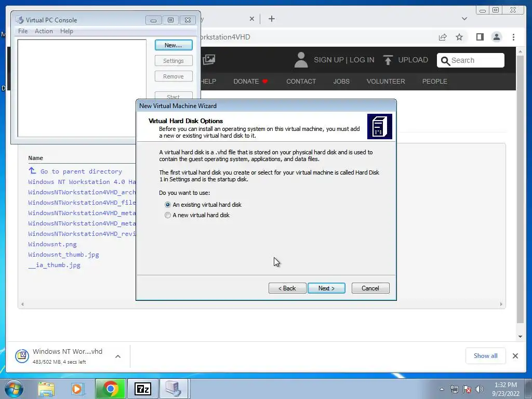
Task: Bookmark this page with the star icon
Action: pyautogui.click(x=459, y=37)
